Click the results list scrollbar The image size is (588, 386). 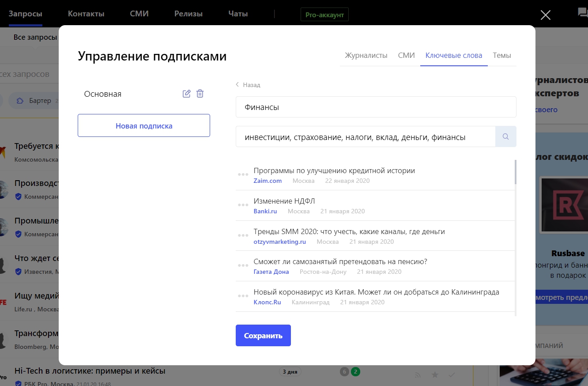click(x=515, y=172)
